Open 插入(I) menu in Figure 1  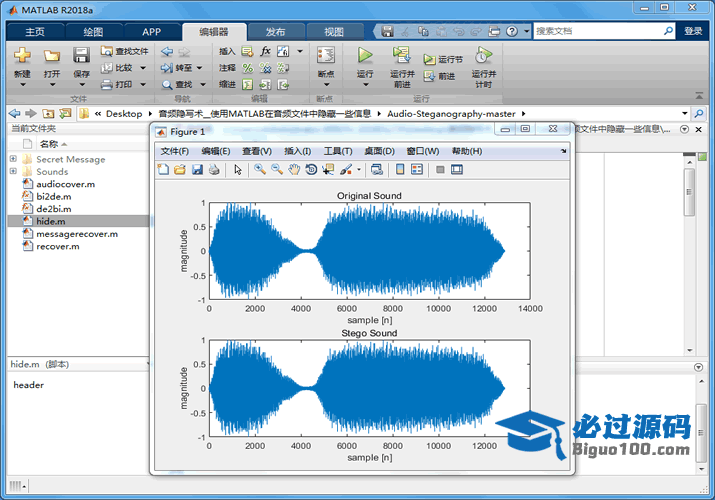pyautogui.click(x=297, y=151)
